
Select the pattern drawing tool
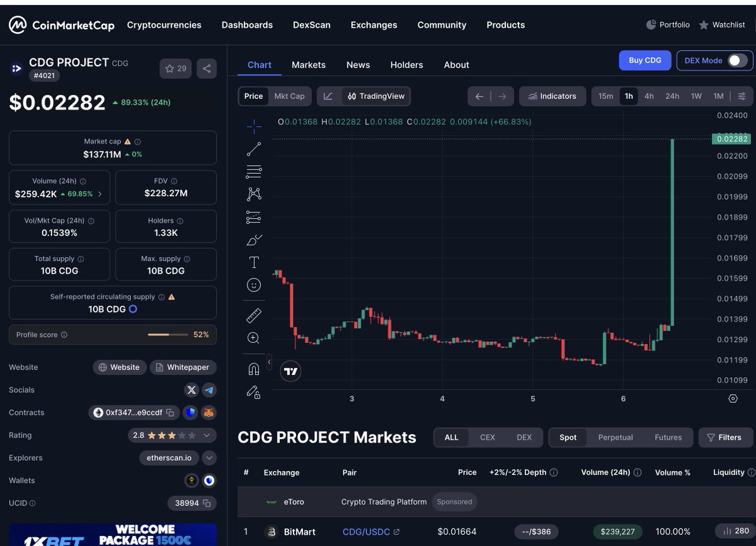[254, 194]
